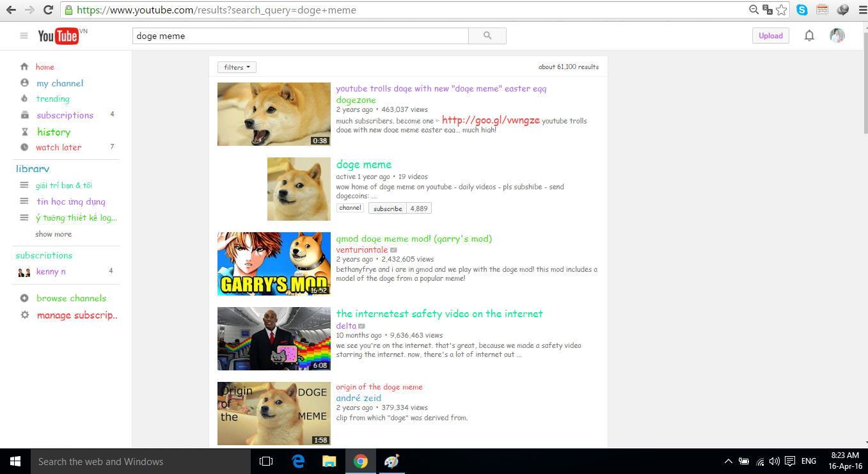Screen dimensions: 868x474
Task: Click the search magnifier button
Action: (487, 36)
